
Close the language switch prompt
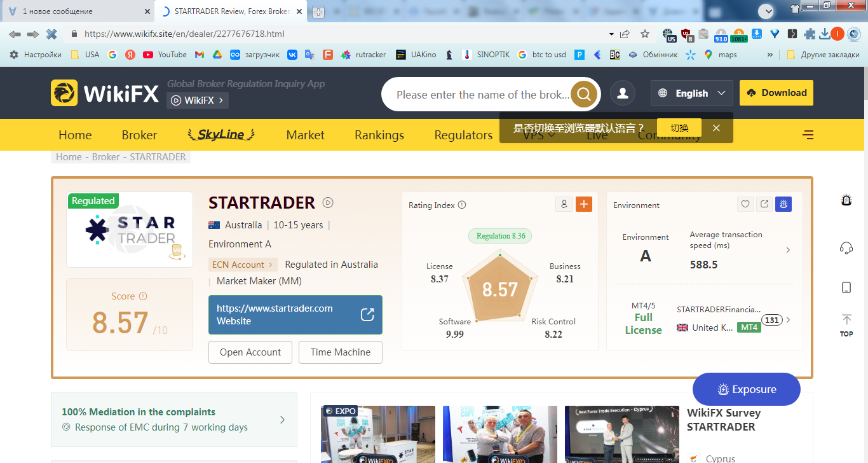click(716, 128)
